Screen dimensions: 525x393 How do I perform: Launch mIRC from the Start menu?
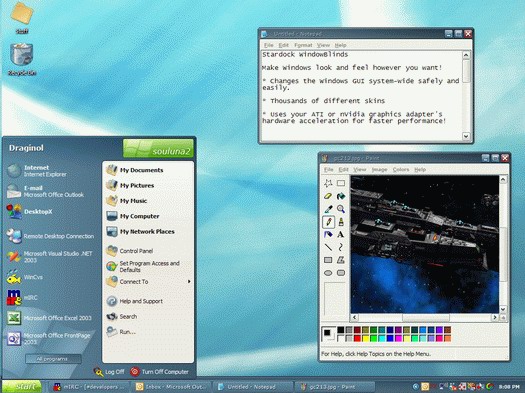22,298
